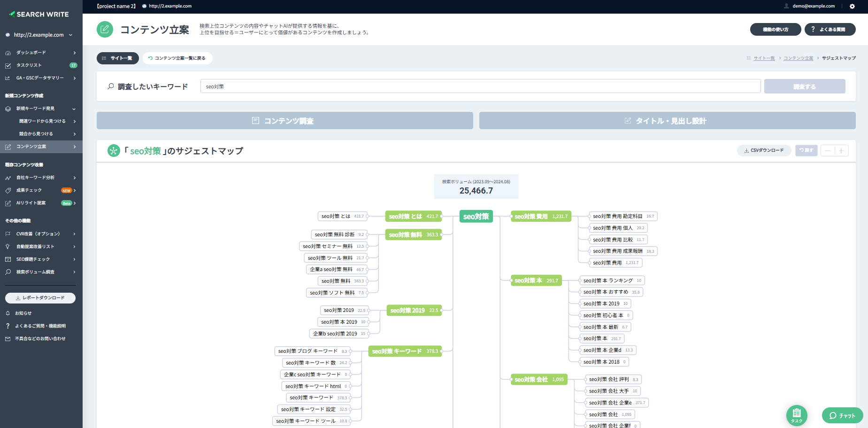The width and height of the screenshot is (868, 428).
Task: Click the mail icon for bug inquiries
Action: click(x=8, y=338)
